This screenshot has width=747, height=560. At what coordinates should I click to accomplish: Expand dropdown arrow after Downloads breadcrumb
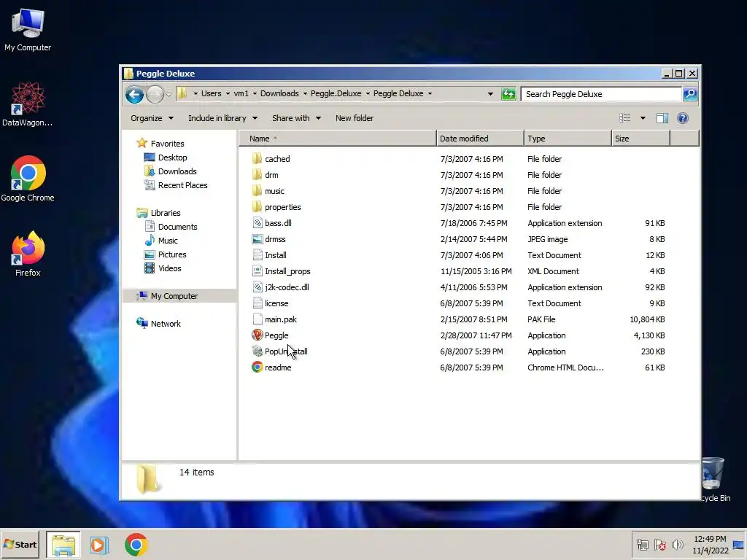click(305, 94)
